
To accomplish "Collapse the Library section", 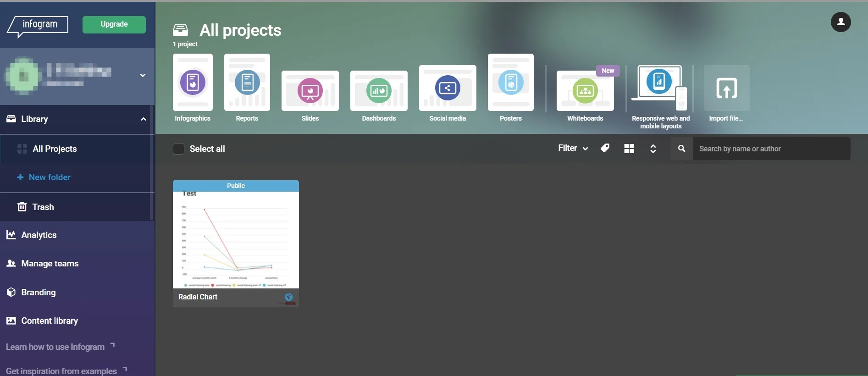I will tap(143, 119).
